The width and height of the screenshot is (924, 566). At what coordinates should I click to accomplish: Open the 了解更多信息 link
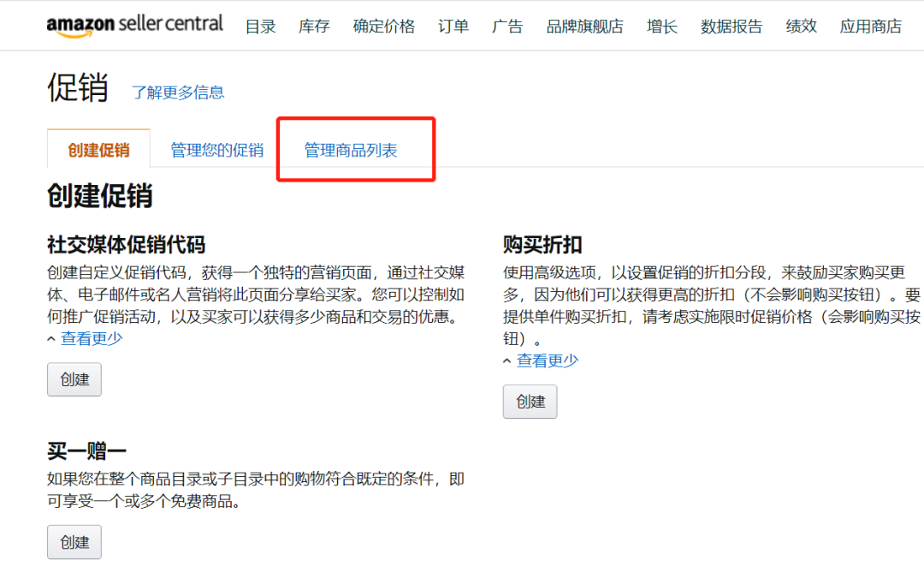point(178,92)
